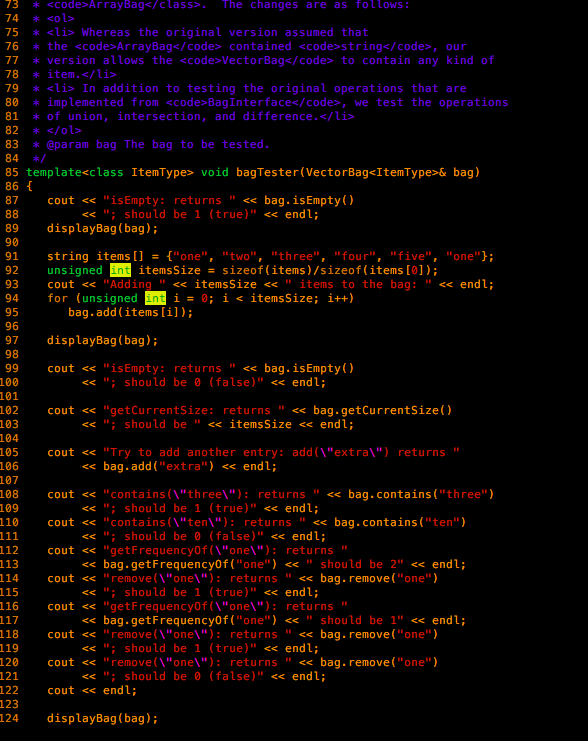Screen dimensions: 588x741
Task: Click 'bag.remove("one")' on line 120
Action: click(x=379, y=663)
